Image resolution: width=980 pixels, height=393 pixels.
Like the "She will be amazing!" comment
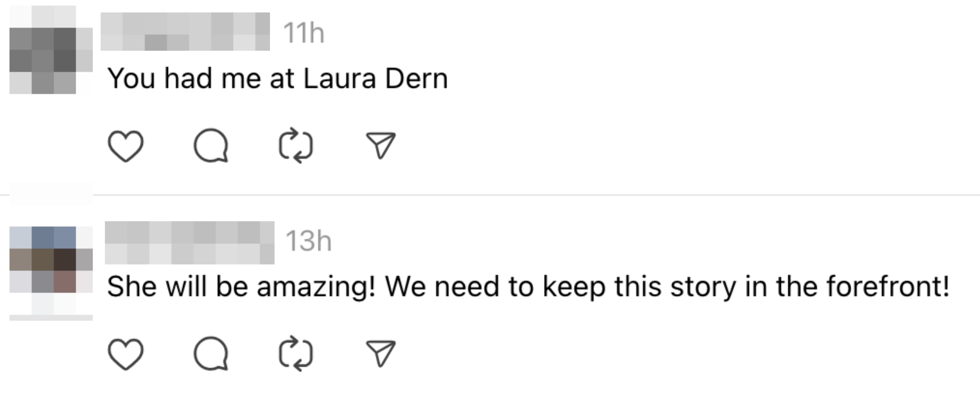pyautogui.click(x=125, y=354)
